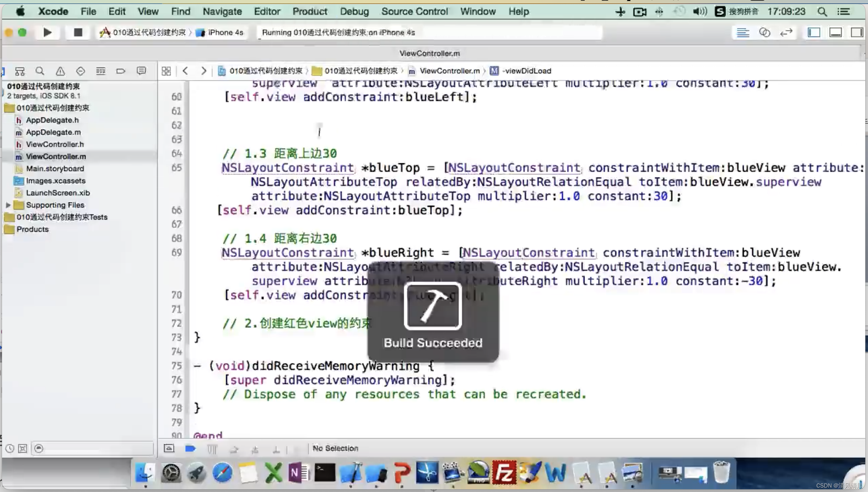Click the Run play button
868x492 pixels.
point(47,32)
